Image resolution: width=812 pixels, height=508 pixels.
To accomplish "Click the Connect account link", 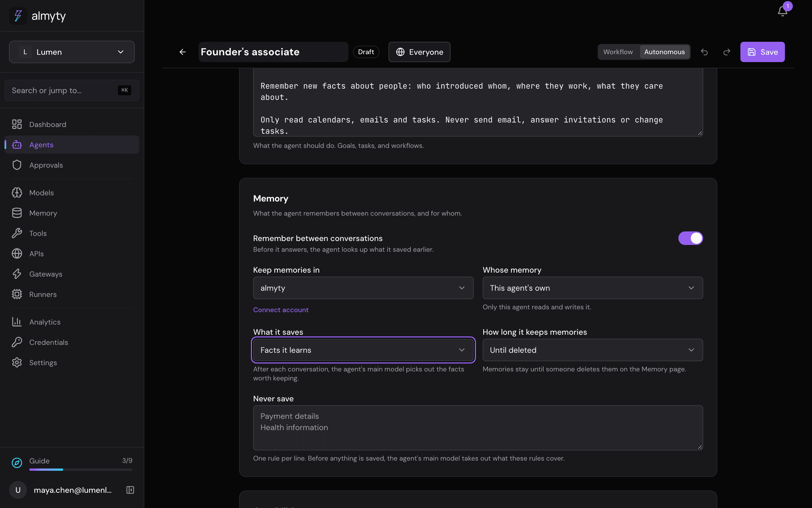I will pyautogui.click(x=281, y=310).
